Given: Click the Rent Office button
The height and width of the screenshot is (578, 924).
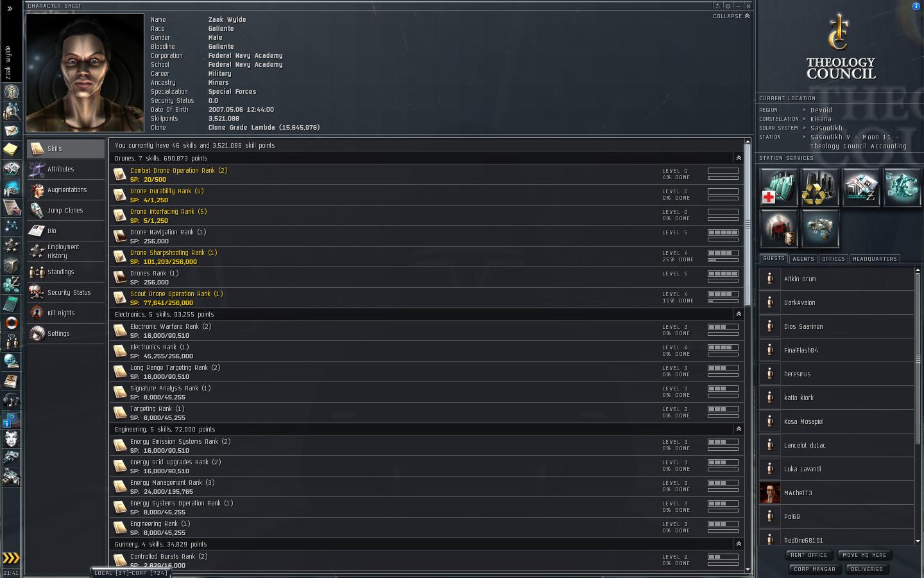Looking at the screenshot, I should point(809,555).
